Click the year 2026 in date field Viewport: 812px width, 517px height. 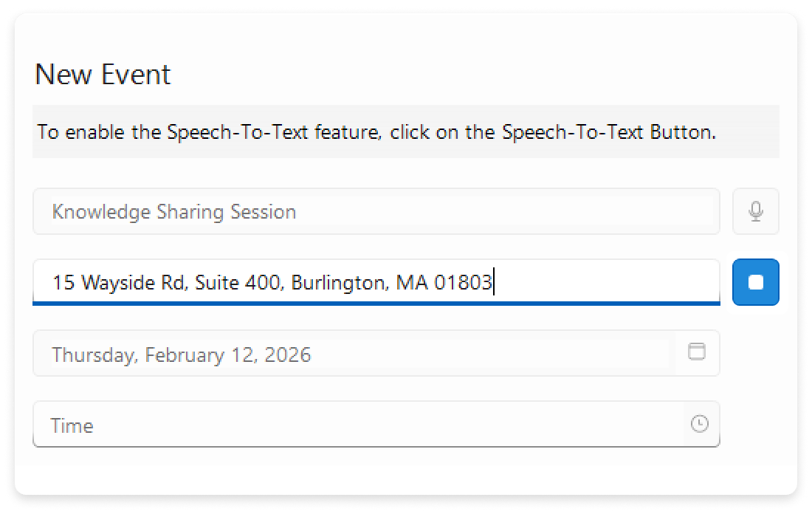click(289, 355)
